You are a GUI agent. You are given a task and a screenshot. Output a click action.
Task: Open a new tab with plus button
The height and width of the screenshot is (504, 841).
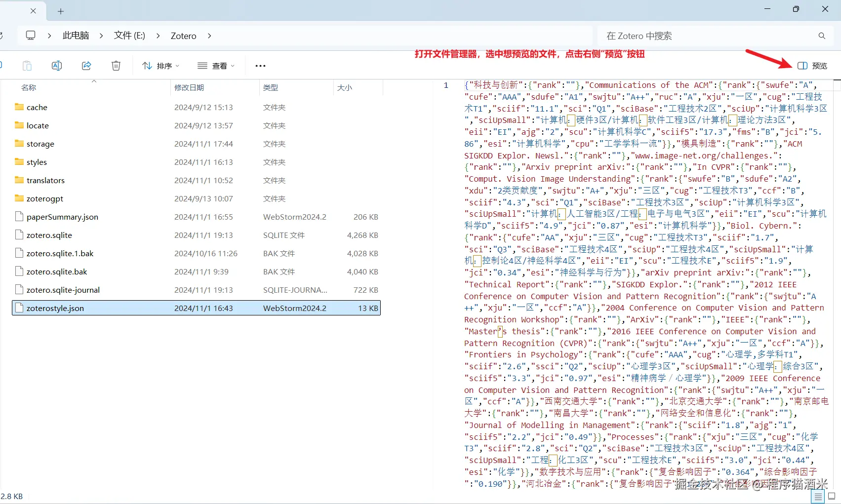(x=61, y=11)
